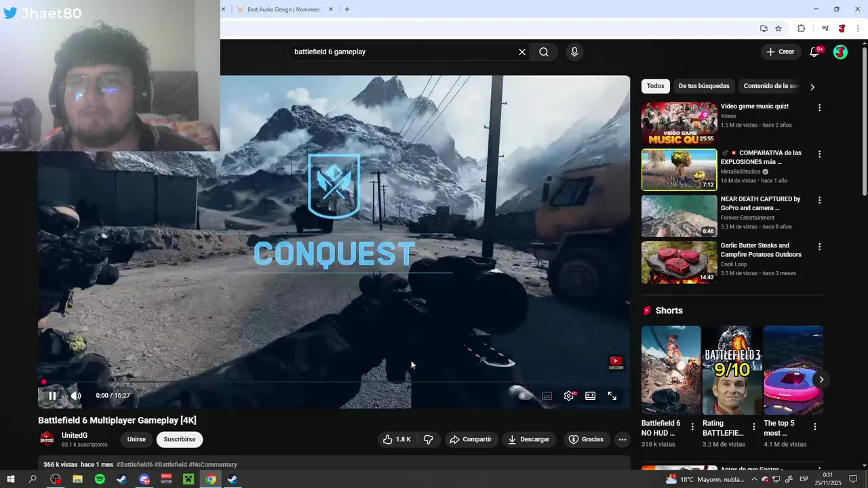
Task: Open the Garlic Butter Steaks video title
Action: click(761, 250)
